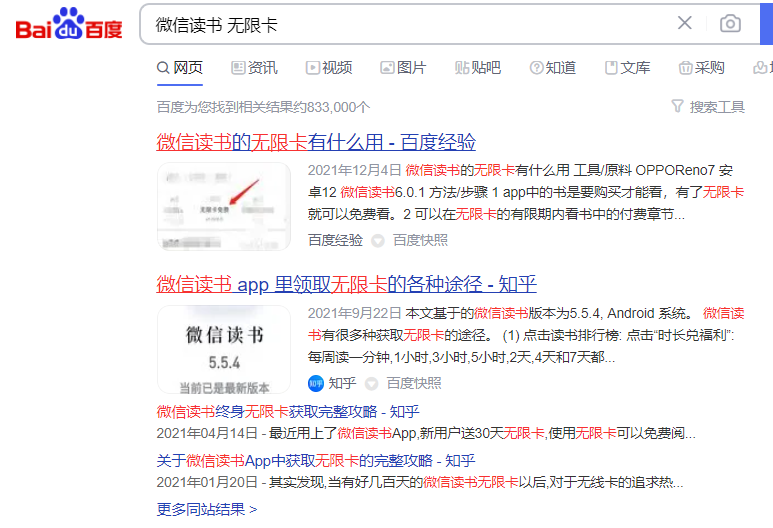Open the 图片 tab
The height and width of the screenshot is (528, 773).
tap(403, 68)
